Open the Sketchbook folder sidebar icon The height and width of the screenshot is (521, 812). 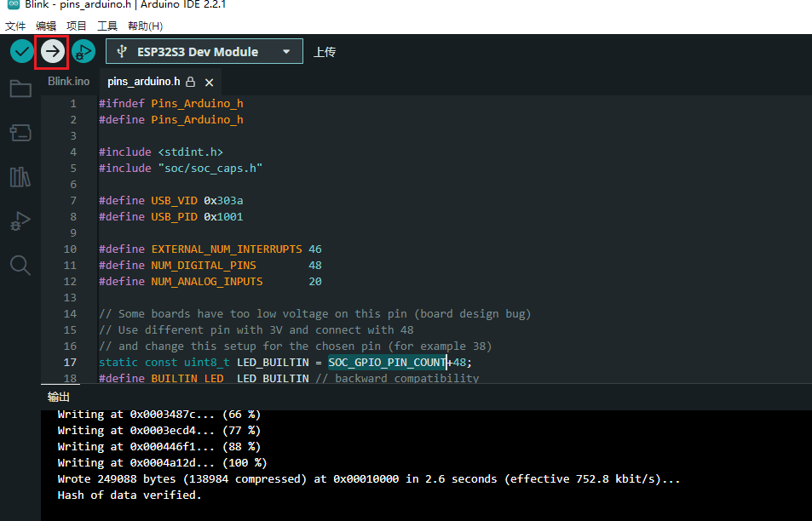tap(20, 89)
